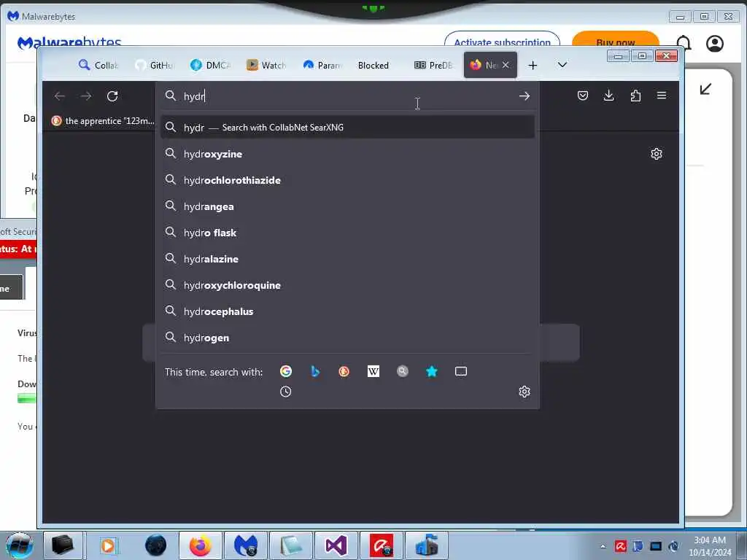Search history with the clock icon
The width and height of the screenshot is (747, 560).
(285, 392)
